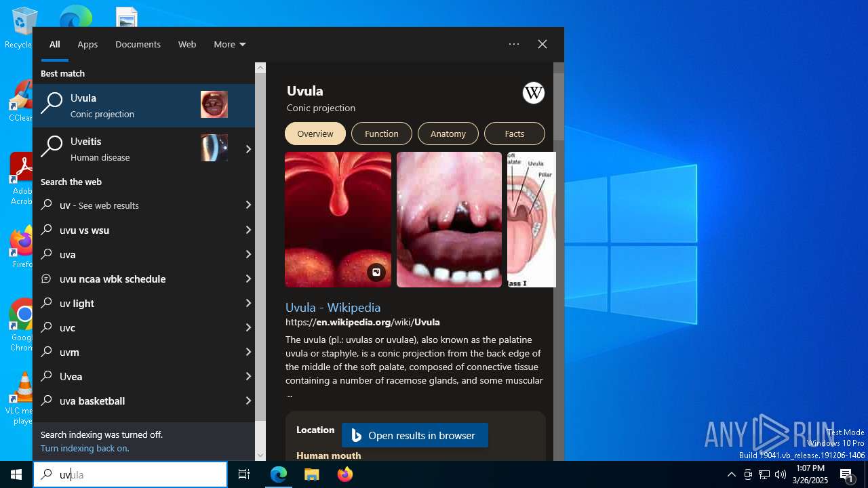Open the More dropdown filter
The width and height of the screenshot is (868, 488).
tap(230, 44)
